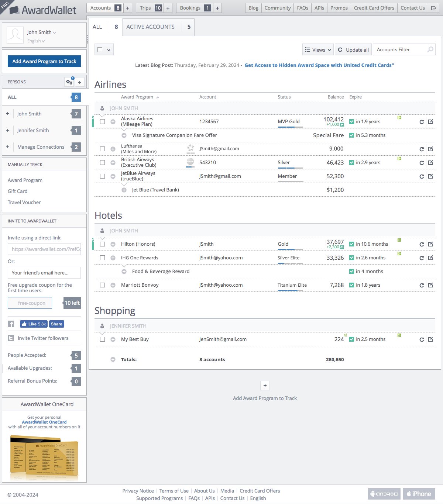Screen dimensions: 443x504
Task: Open the Trips section
Action: [x=150, y=8]
